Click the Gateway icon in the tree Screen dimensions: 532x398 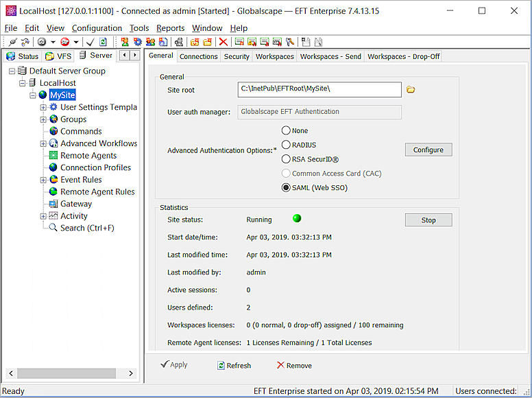pos(53,204)
